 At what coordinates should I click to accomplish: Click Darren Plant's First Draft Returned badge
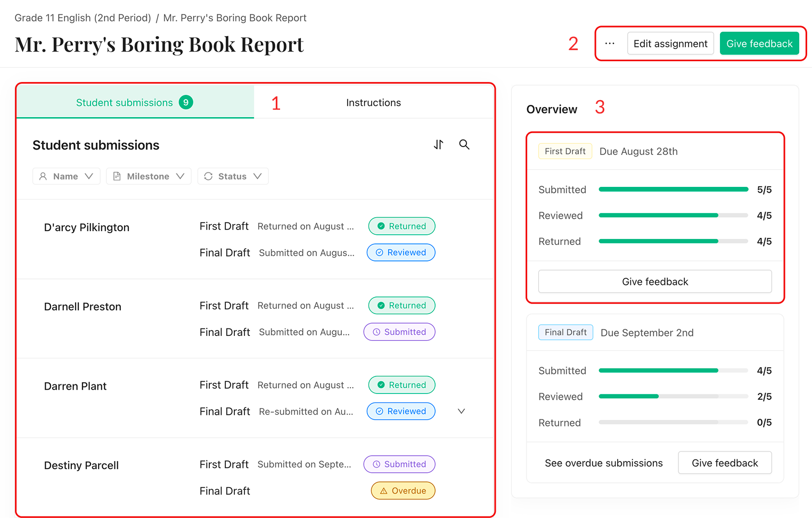(401, 385)
